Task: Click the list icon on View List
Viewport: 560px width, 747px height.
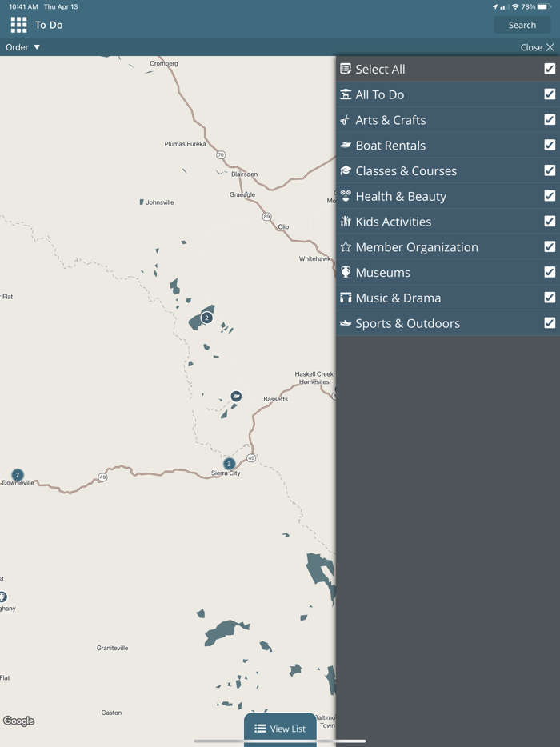Action: click(x=260, y=729)
